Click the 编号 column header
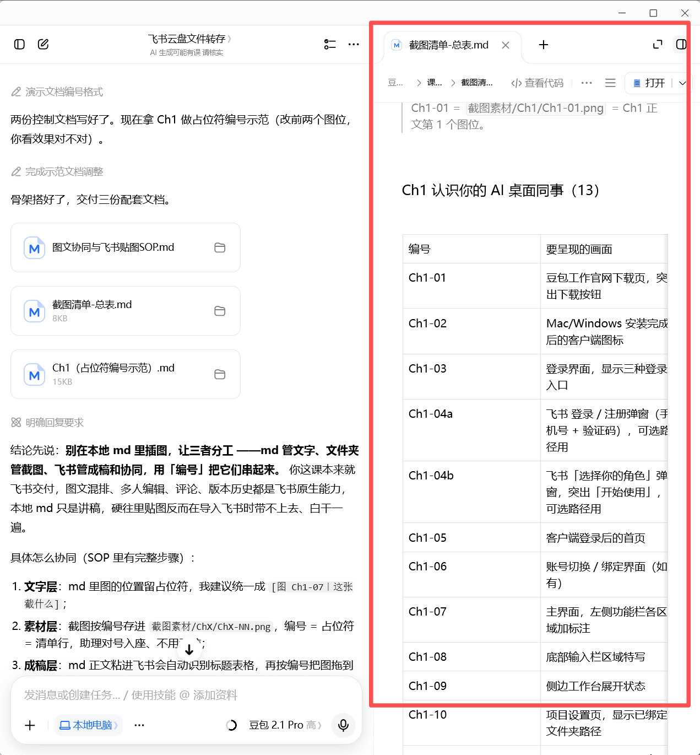 471,249
